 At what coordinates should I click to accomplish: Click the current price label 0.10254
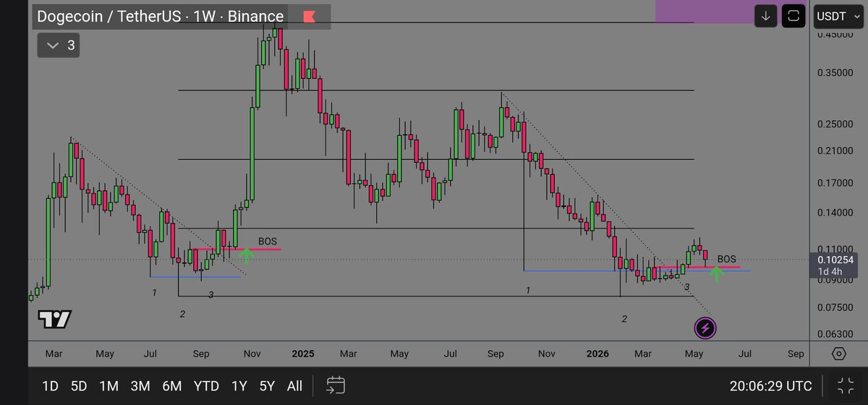pyautogui.click(x=835, y=260)
